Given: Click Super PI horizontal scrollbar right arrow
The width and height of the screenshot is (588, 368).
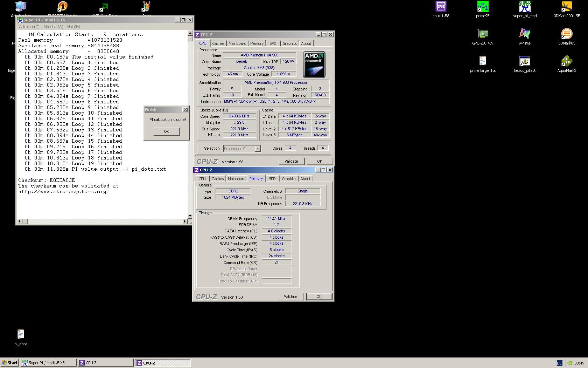Looking at the screenshot, I should 185,221.
